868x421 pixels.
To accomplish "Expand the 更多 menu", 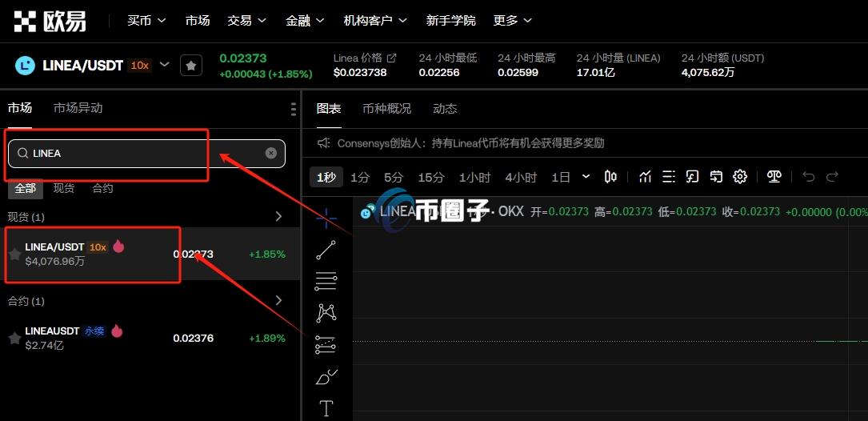I will 513,21.
